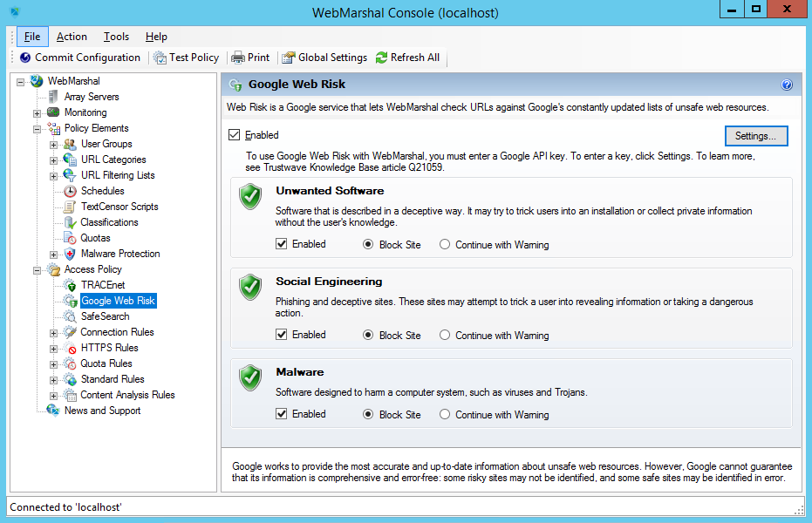Image resolution: width=812 pixels, height=523 pixels.
Task: Select Continue with Warning for Social Engineering
Action: click(x=445, y=335)
